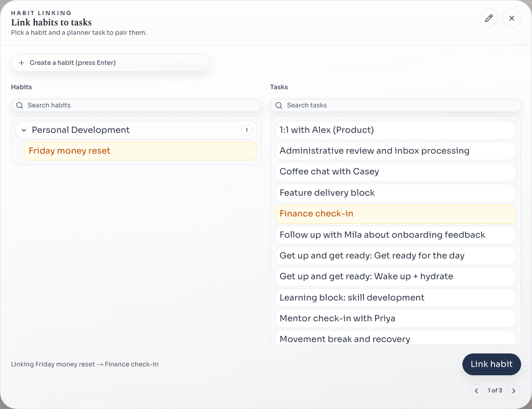The height and width of the screenshot is (409, 532).
Task: Click the search icon in the Tasks panel
Action: (278, 105)
